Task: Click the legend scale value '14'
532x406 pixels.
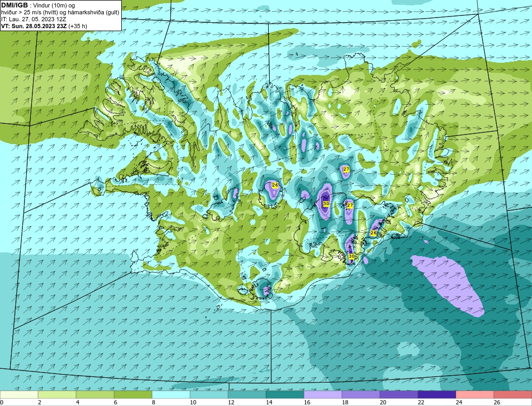Action: tap(269, 402)
